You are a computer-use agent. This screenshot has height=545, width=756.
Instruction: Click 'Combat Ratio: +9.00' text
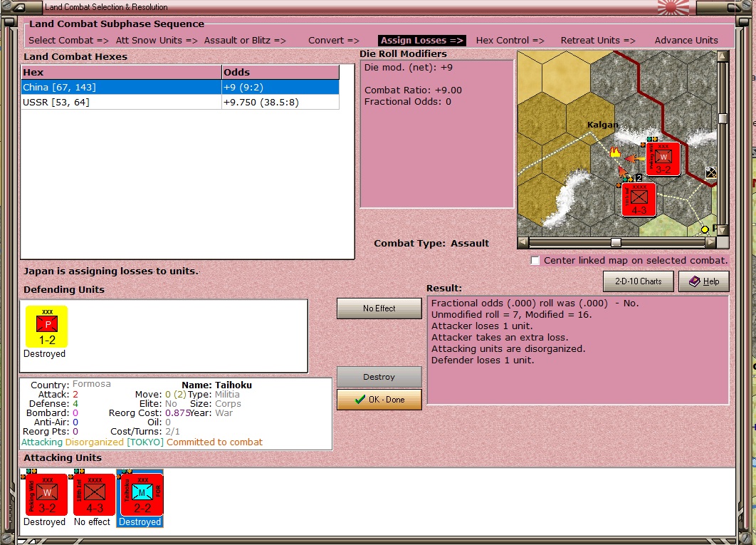(413, 90)
